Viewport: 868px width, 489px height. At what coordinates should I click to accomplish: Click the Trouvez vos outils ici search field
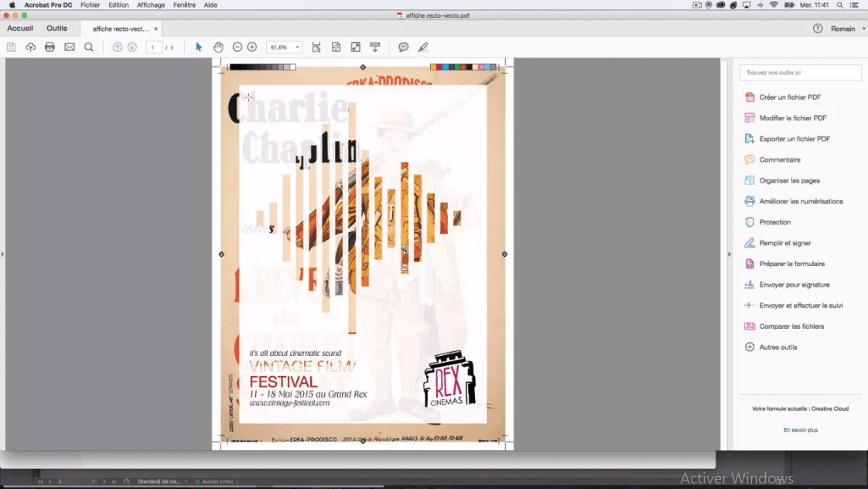pyautogui.click(x=800, y=72)
